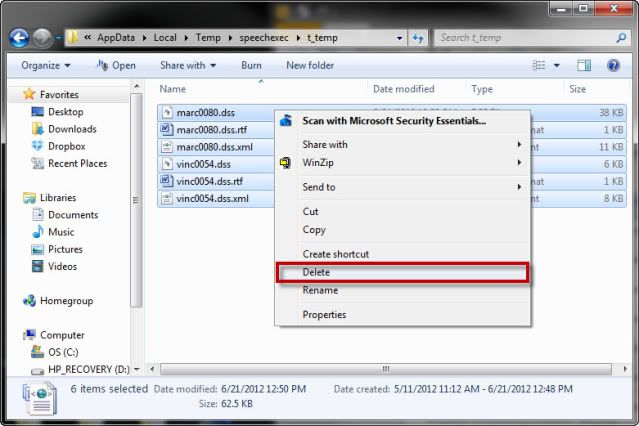Click the grey Forward navigation arrow
639x426 pixels.
tap(42, 39)
